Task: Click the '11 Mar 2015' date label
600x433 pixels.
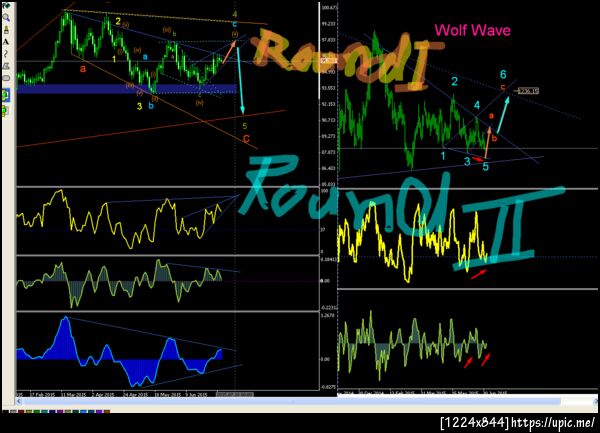Action: (74, 394)
